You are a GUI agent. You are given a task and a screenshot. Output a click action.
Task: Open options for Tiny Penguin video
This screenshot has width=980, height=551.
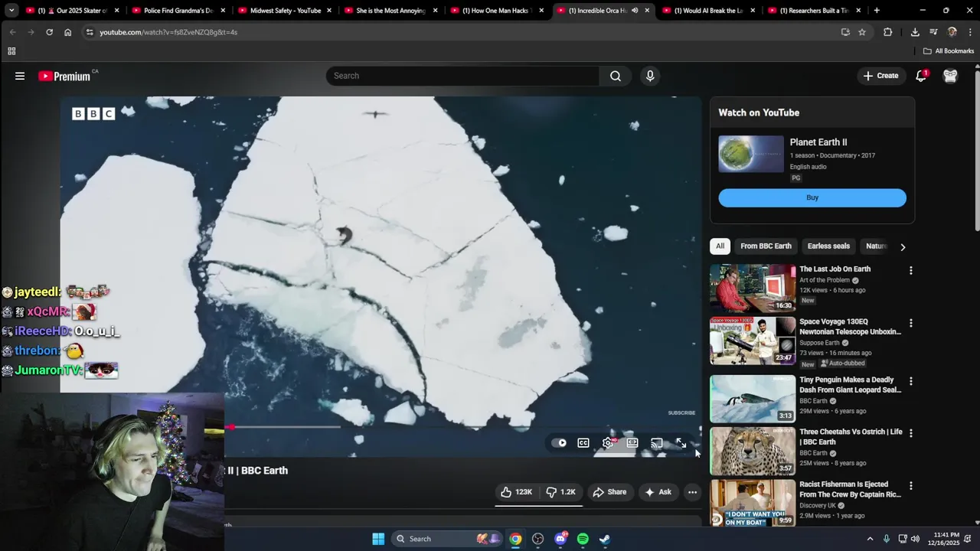pos(910,380)
